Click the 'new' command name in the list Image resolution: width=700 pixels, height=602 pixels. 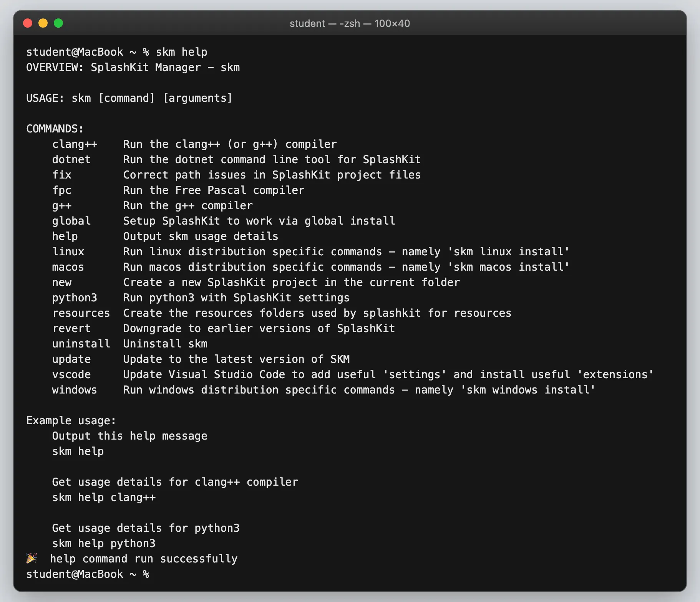[62, 283]
